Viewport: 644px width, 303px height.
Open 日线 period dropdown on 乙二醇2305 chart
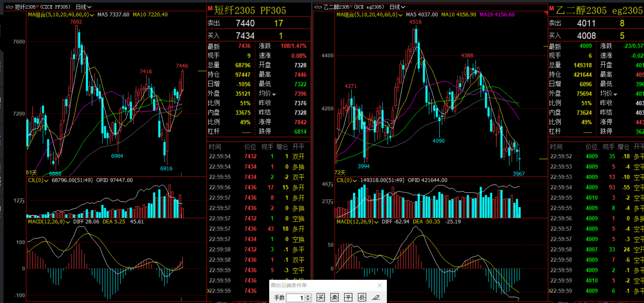tap(397, 7)
